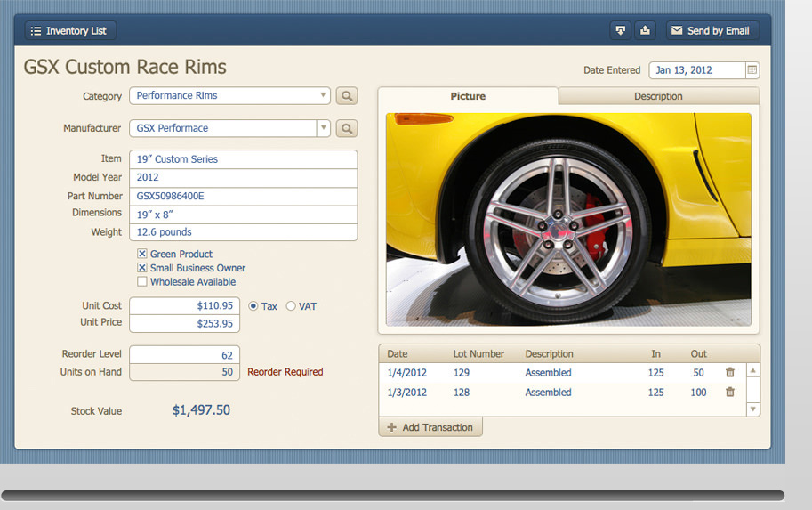Screen dimensions: 812x510
Task: Open the Date Entered calendar picker
Action: coord(752,70)
